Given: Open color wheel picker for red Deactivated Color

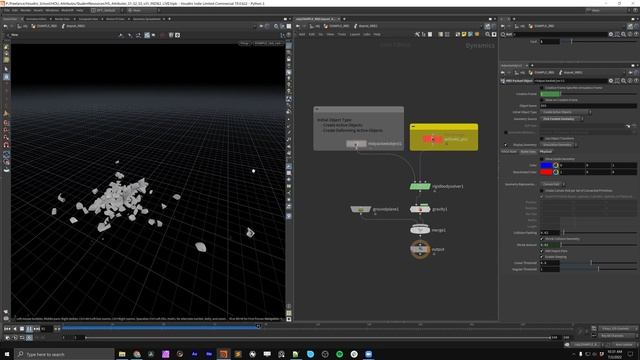Looking at the screenshot, I should [556, 172].
